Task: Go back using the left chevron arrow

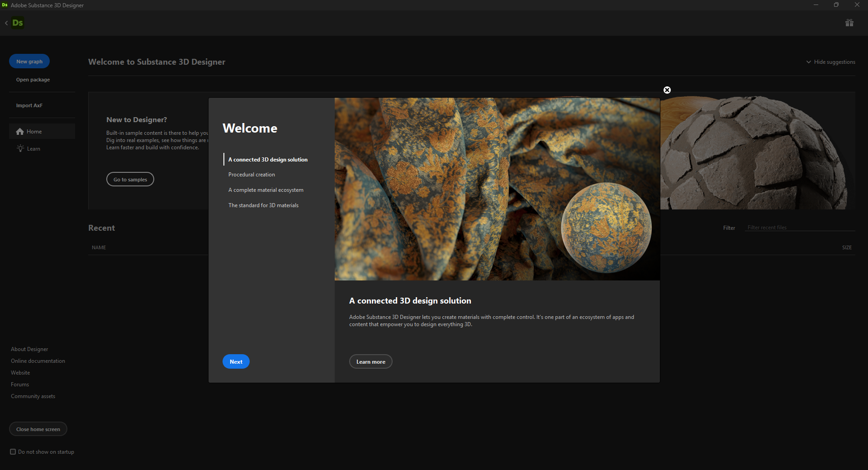Action: coord(6,23)
